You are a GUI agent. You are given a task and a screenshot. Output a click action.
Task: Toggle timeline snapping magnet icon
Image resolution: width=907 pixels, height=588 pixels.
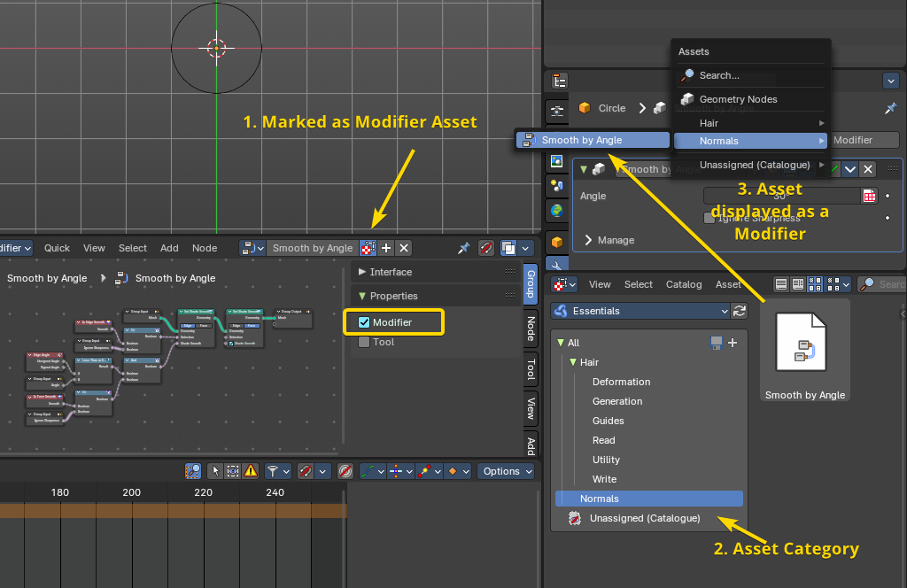306,471
